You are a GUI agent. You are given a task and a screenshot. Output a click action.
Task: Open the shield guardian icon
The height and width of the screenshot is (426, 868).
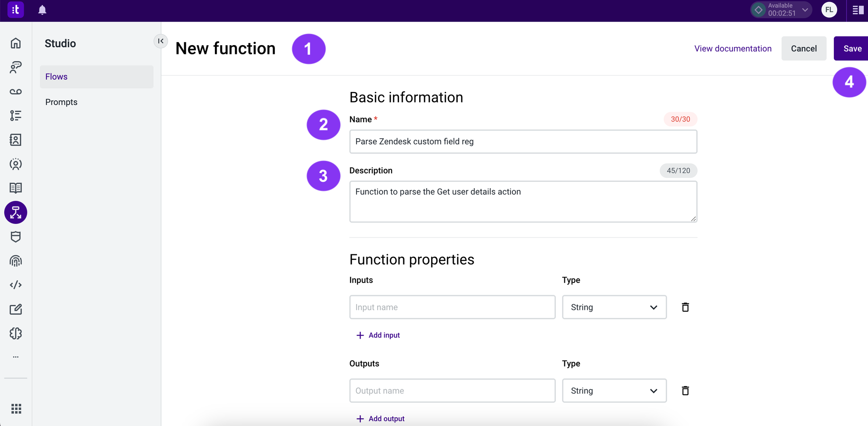coord(16,237)
